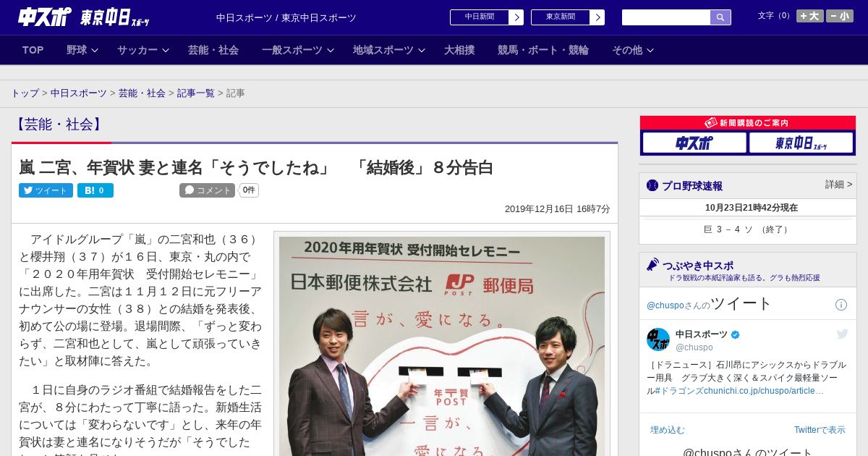The height and width of the screenshot is (456, 868).
Task: Decrease text size with the 小 button
Action: coord(840,16)
